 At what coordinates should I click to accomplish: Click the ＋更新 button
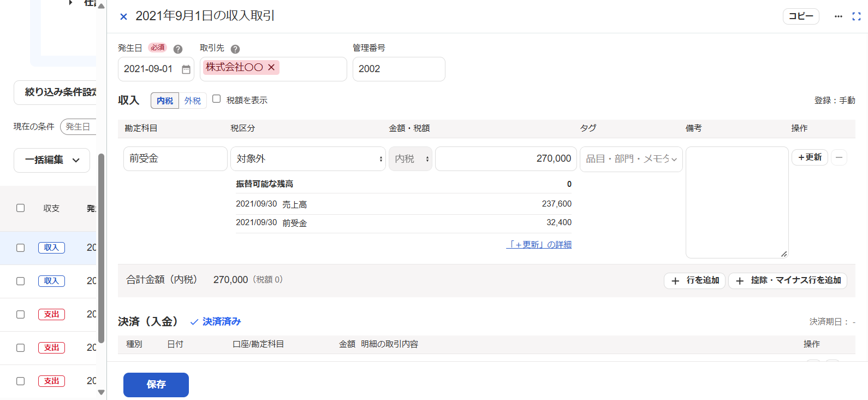(x=810, y=157)
